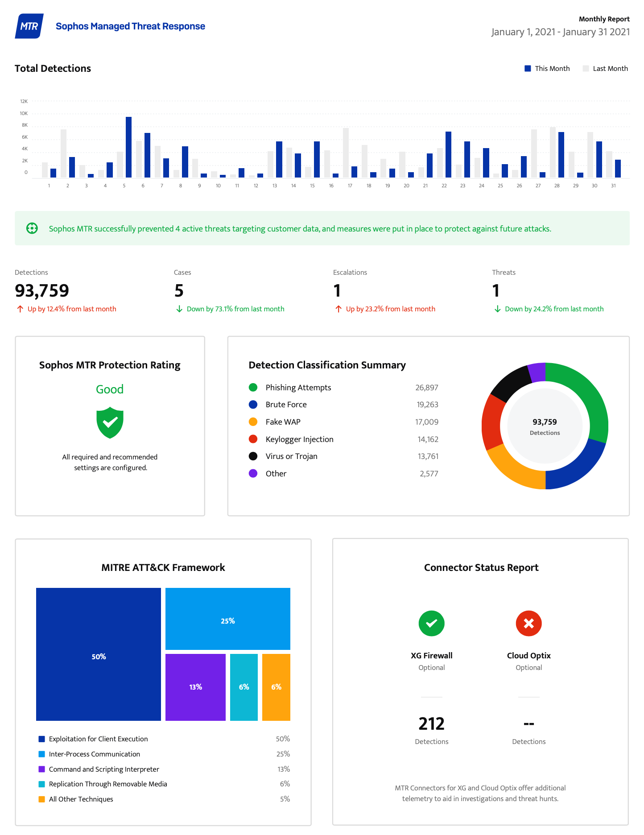Click the green Phishing Attempts dot
The width and height of the screenshot is (644, 835).
coord(253,387)
